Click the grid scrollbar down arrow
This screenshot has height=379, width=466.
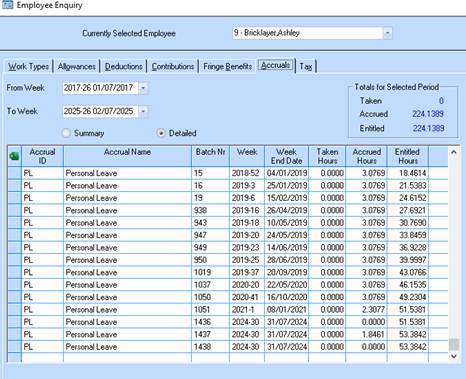coord(454,356)
